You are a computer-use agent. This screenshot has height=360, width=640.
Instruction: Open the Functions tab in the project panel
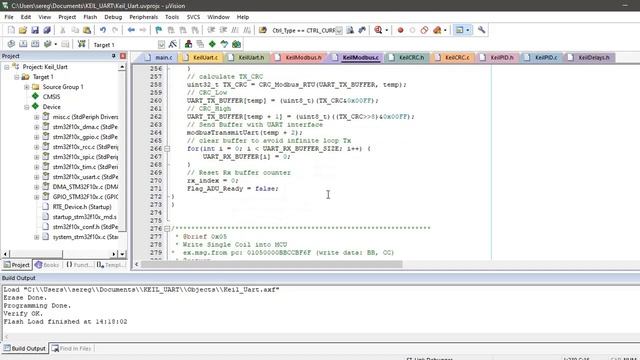(x=78, y=265)
